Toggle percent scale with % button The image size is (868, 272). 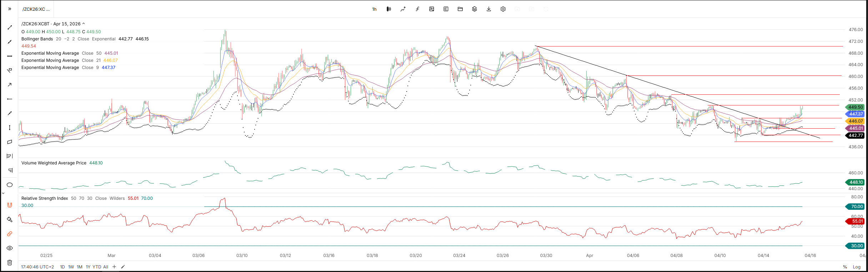tap(845, 267)
